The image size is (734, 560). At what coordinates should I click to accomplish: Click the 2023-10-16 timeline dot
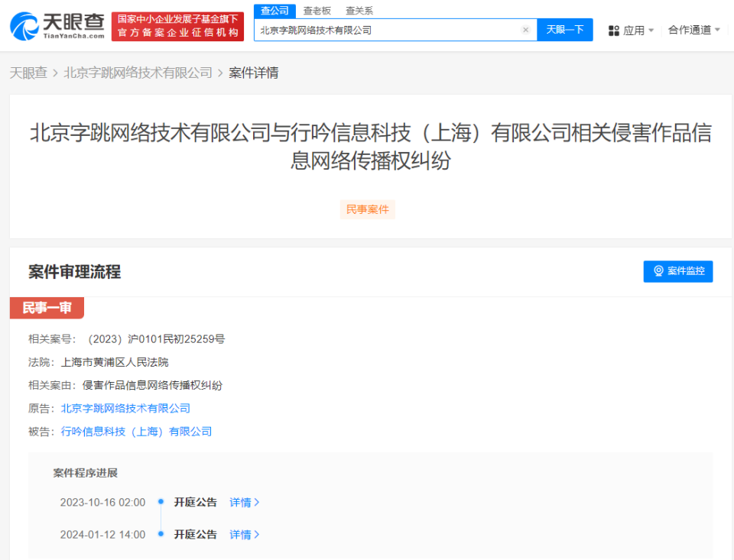coord(161,501)
